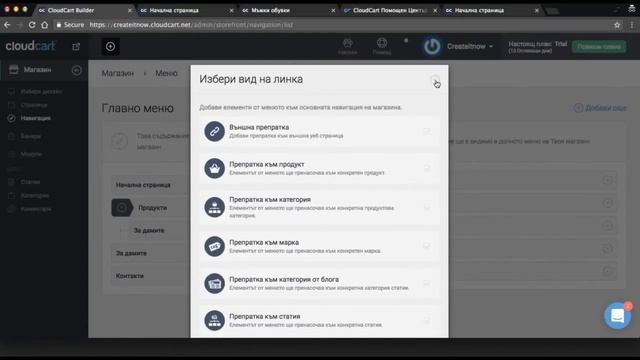Click the green upgrade plan button
640x360 pixels.
point(599,47)
